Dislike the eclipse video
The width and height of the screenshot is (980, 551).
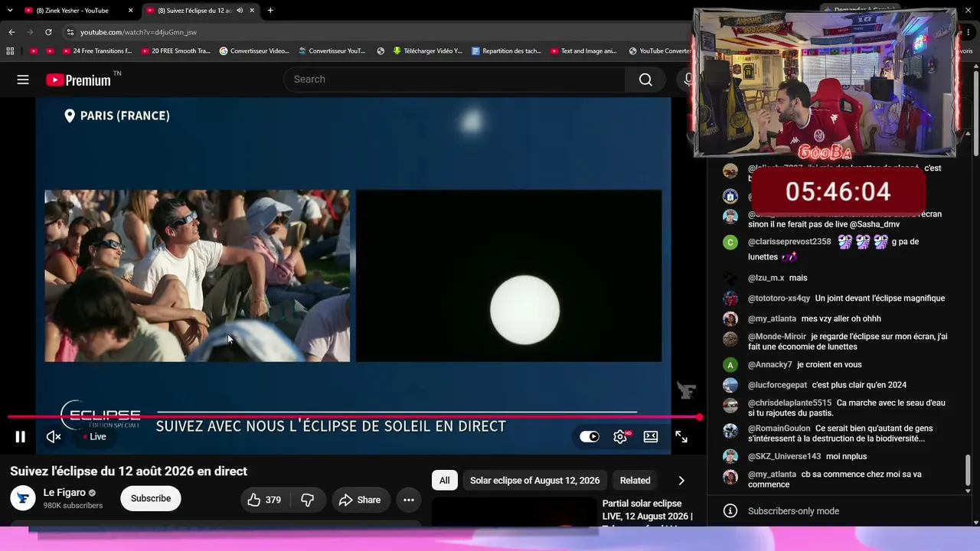click(x=307, y=500)
